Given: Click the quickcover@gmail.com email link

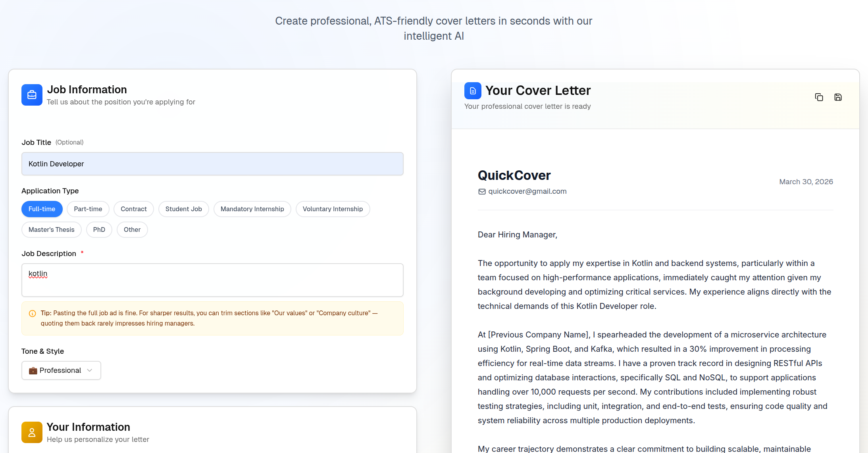Looking at the screenshot, I should coord(527,191).
